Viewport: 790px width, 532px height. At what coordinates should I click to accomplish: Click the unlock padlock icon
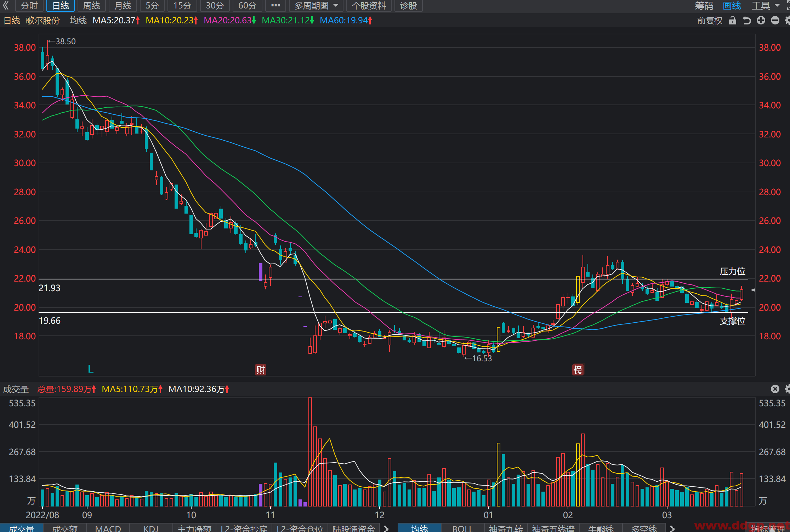pos(733,21)
